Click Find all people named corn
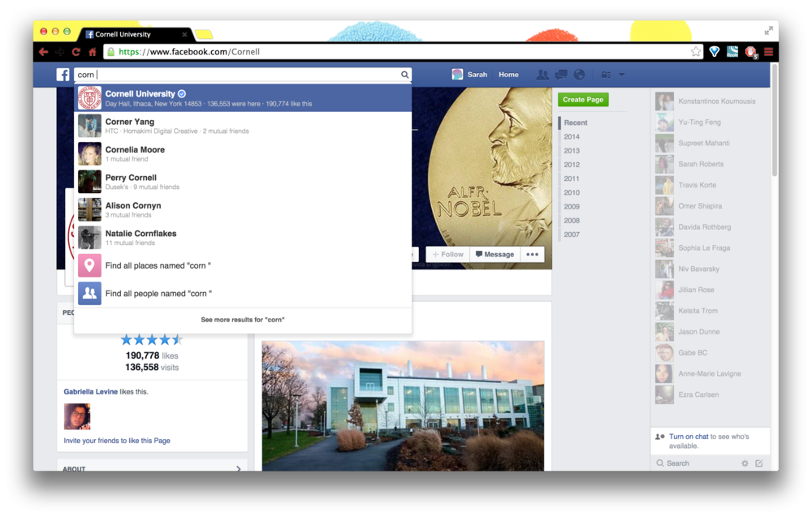The image size is (812, 517). (x=243, y=294)
